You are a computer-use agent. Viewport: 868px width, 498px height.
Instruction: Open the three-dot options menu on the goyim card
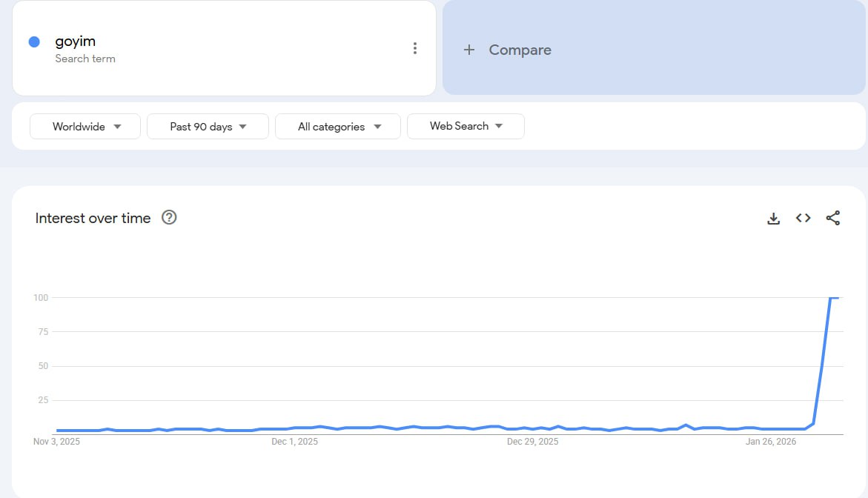[415, 47]
